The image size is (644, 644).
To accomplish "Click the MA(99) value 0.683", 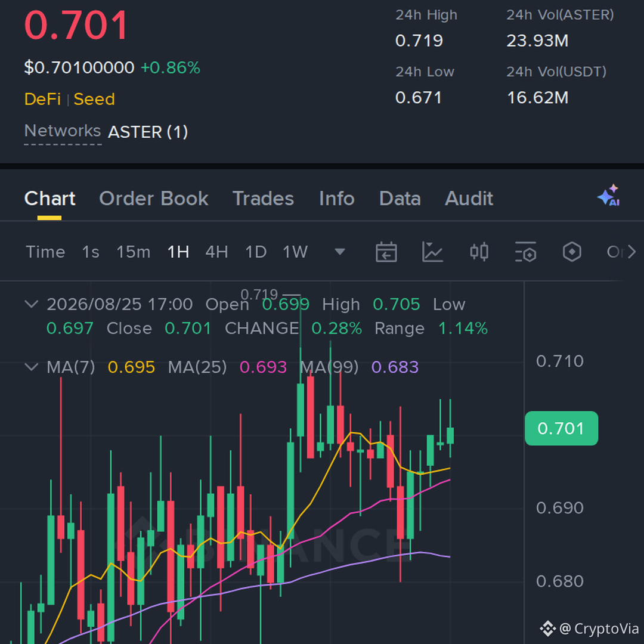I will coord(395,367).
